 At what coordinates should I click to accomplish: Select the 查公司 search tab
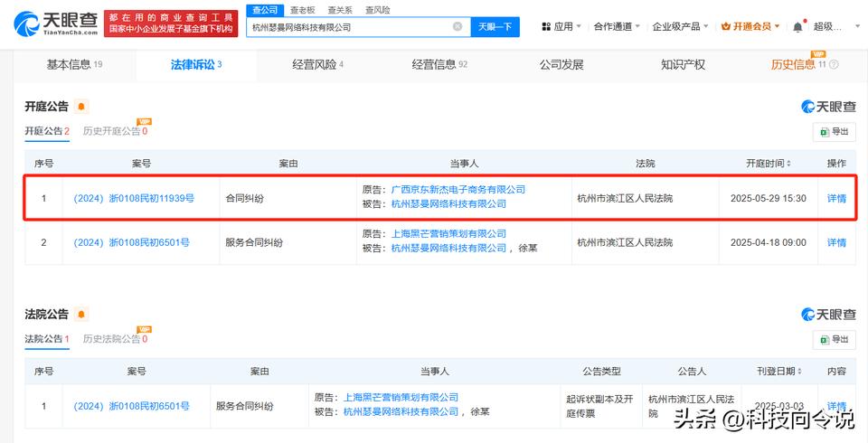coord(265,10)
